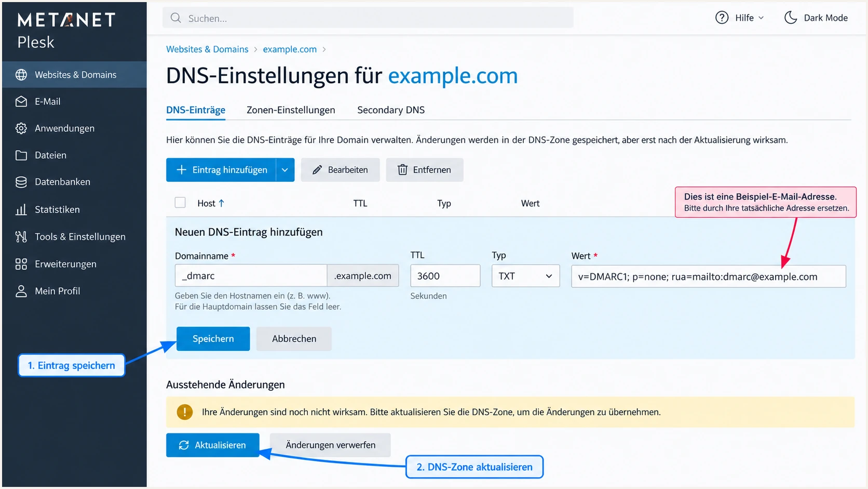Click the TTL column header
The height and width of the screenshot is (489, 868).
click(360, 203)
